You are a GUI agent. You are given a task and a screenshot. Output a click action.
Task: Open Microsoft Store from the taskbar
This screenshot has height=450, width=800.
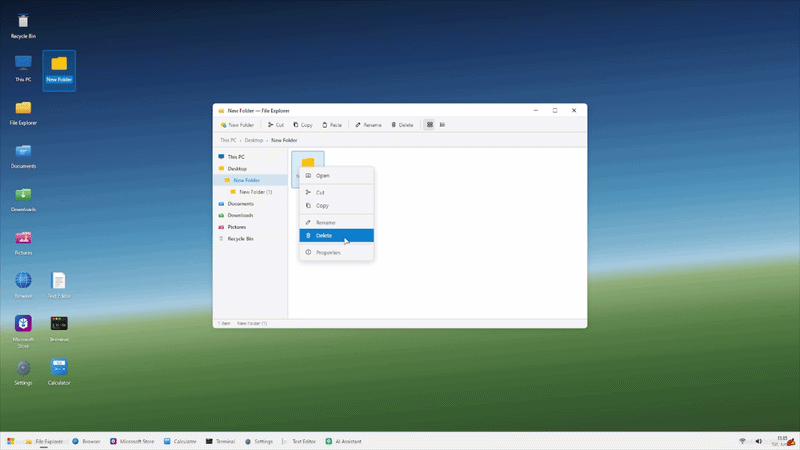(x=132, y=441)
